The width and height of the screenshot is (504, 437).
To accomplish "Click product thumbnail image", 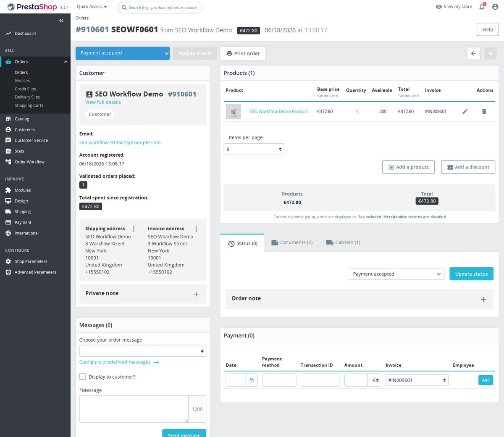I will click(x=233, y=111).
